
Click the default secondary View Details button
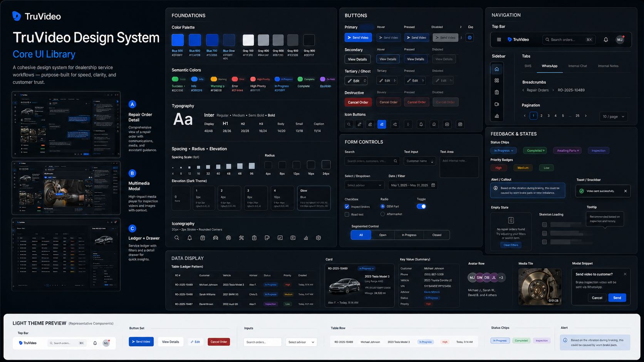click(x=357, y=59)
